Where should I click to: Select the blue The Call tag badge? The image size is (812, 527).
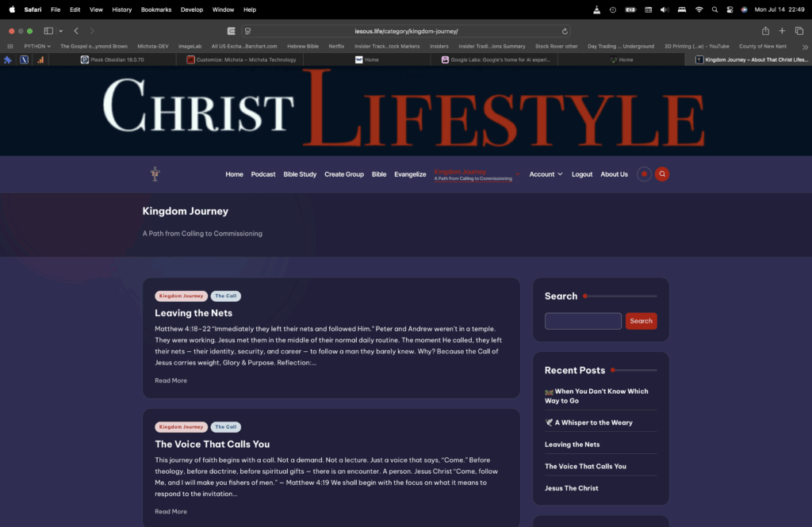tap(225, 296)
